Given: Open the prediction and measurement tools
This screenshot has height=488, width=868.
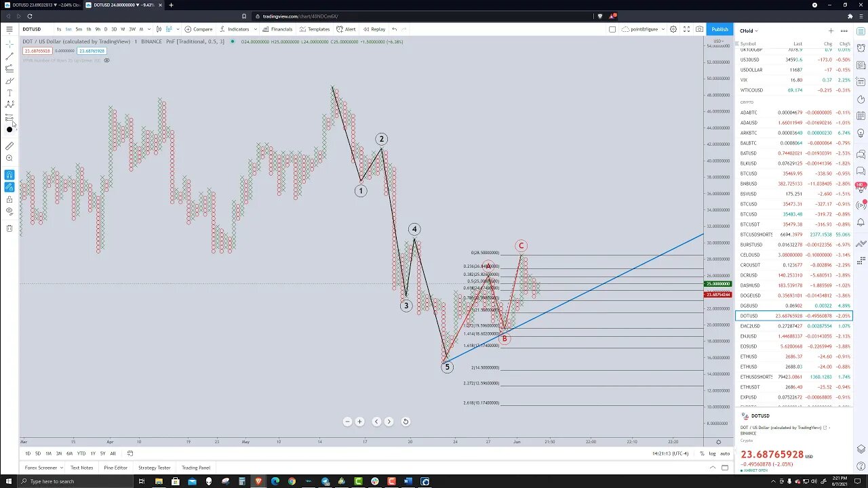Looking at the screenshot, I should point(9,117).
